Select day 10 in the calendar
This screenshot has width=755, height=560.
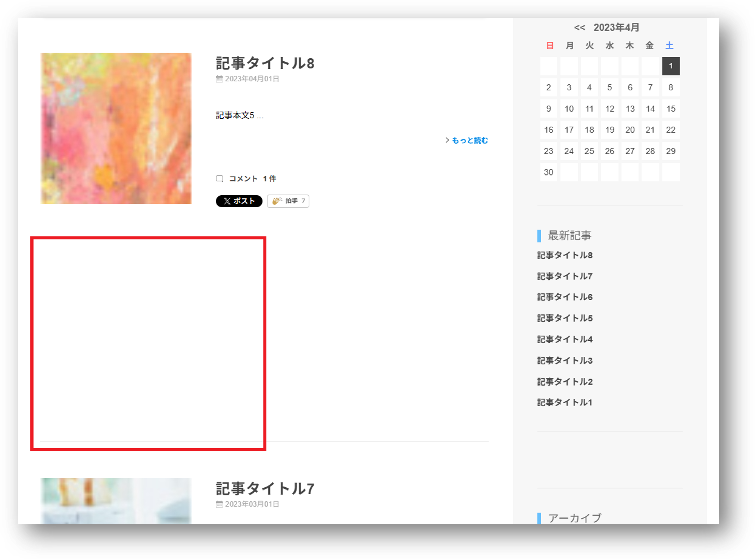(569, 109)
